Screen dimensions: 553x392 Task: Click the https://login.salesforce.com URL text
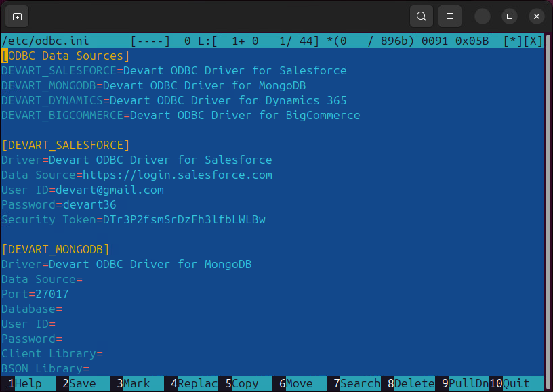[x=177, y=175]
